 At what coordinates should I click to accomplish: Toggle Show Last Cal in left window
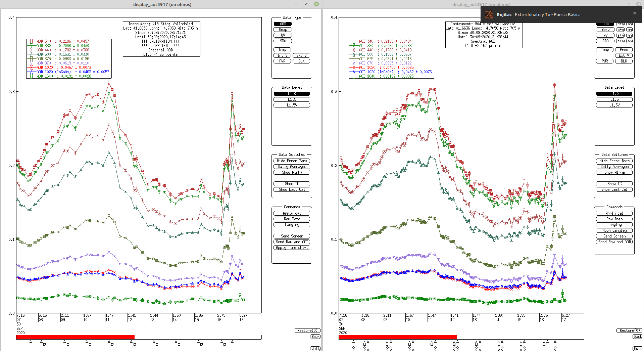(x=292, y=189)
